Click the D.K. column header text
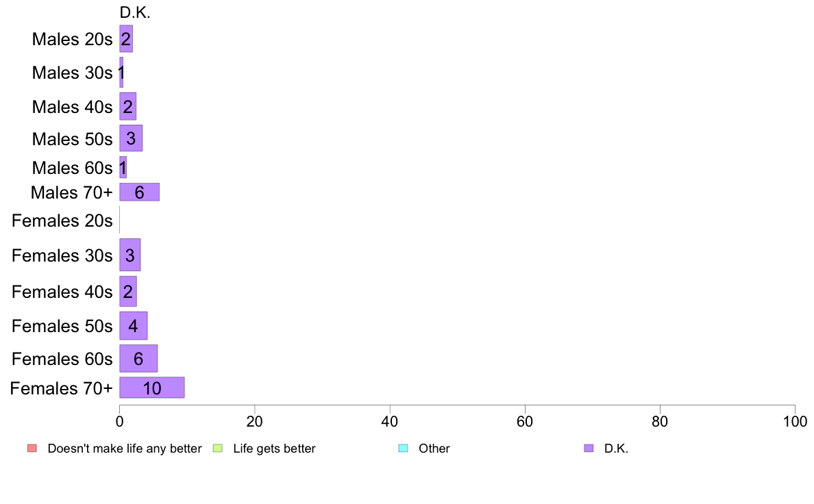This screenshot has height=504, width=814. pos(135,12)
